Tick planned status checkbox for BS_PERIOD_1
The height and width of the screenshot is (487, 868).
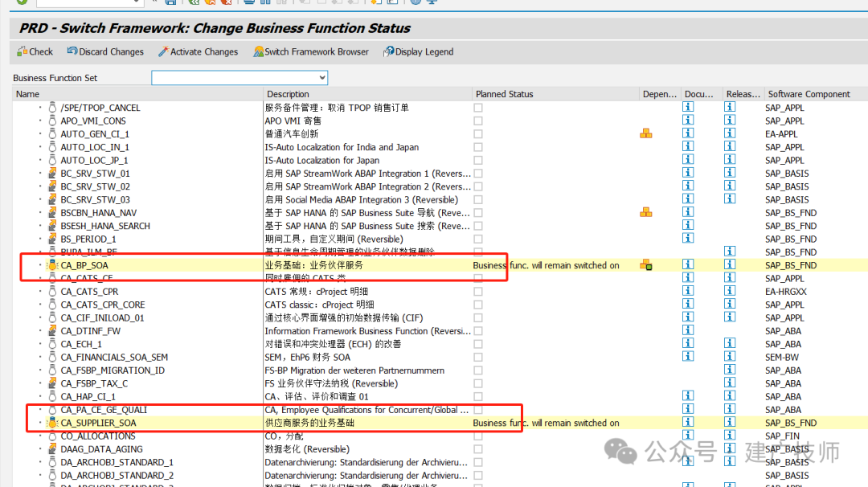477,239
